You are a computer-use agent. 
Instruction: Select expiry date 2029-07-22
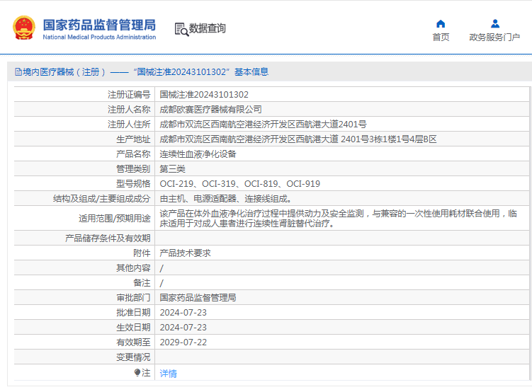[x=183, y=342]
